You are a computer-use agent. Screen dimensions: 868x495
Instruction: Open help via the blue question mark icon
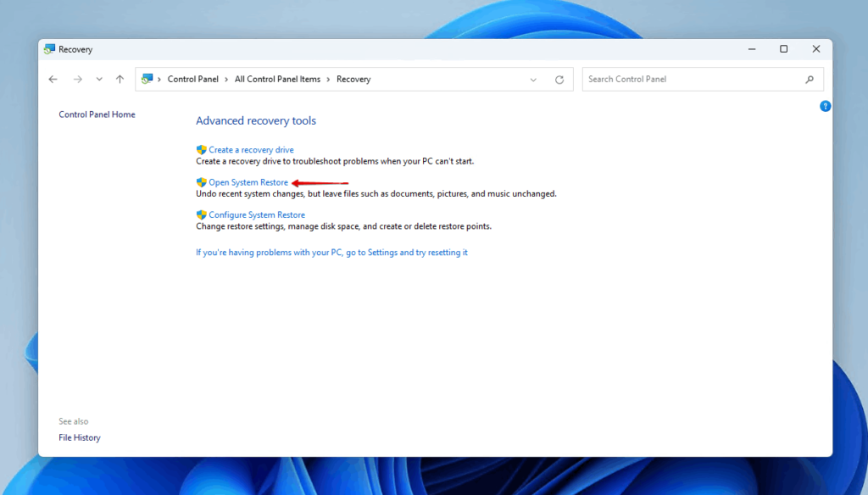coord(826,105)
